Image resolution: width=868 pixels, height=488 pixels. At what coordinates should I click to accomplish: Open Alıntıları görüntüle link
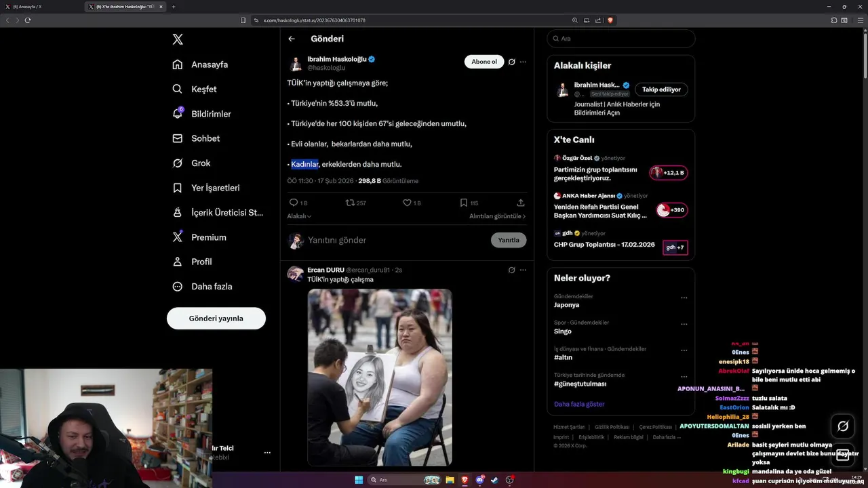tap(498, 216)
